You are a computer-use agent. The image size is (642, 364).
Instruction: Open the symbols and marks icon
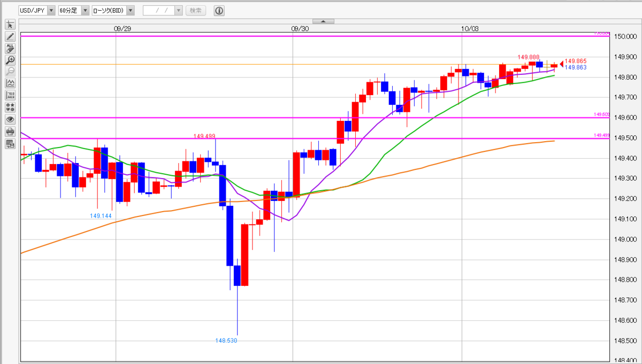click(10, 107)
